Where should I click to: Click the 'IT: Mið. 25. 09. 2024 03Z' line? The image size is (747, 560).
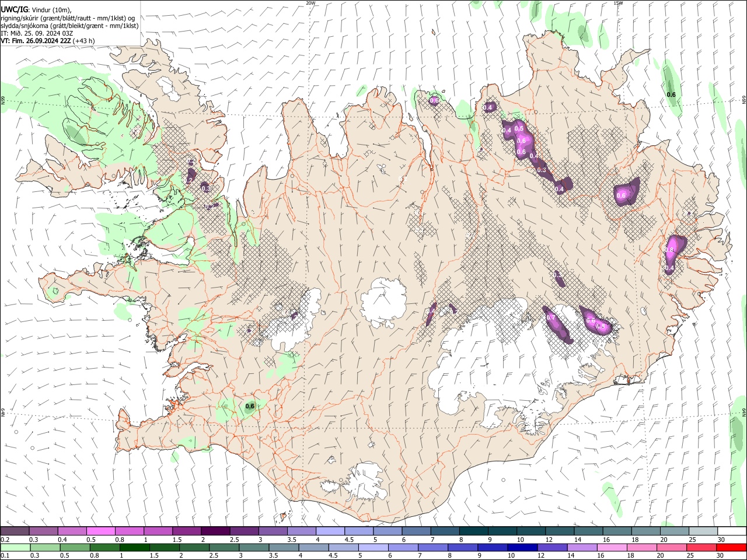[37, 33]
